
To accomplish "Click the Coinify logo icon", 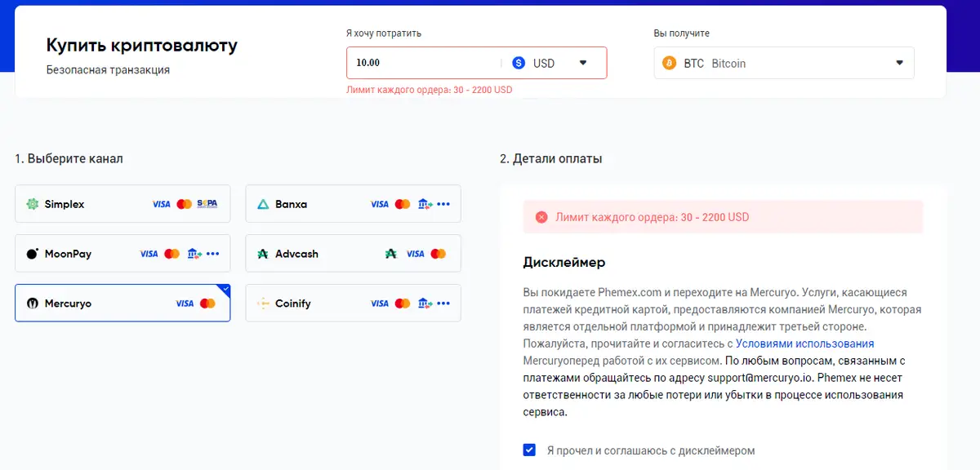I will [x=263, y=303].
